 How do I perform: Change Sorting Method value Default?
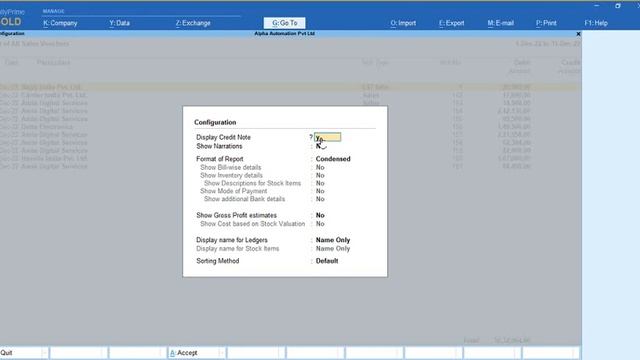[x=327, y=261]
